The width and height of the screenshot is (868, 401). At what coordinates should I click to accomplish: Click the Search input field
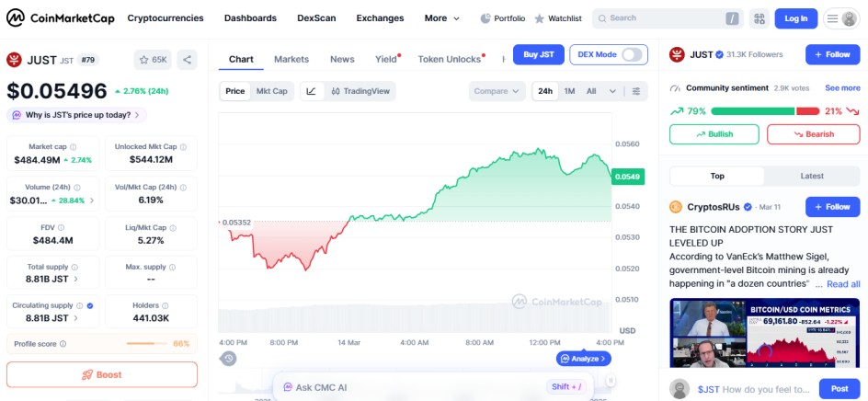[x=667, y=18]
